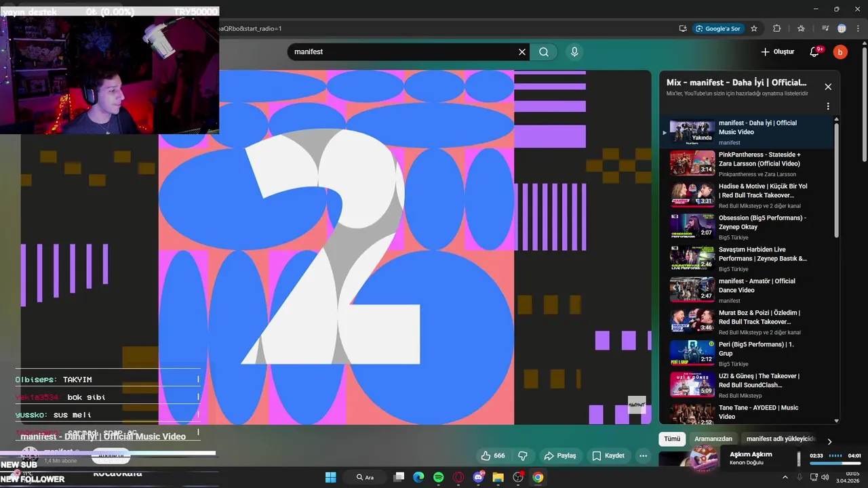Click the manifest channel name under first item
Viewport: 868px width, 488px height.
coord(730,143)
